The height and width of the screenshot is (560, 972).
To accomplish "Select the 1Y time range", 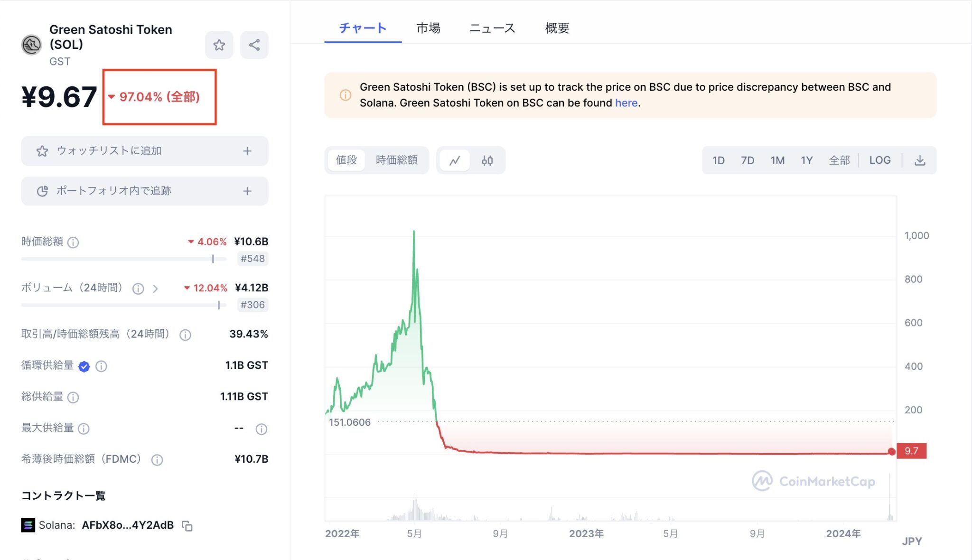I will click(807, 160).
